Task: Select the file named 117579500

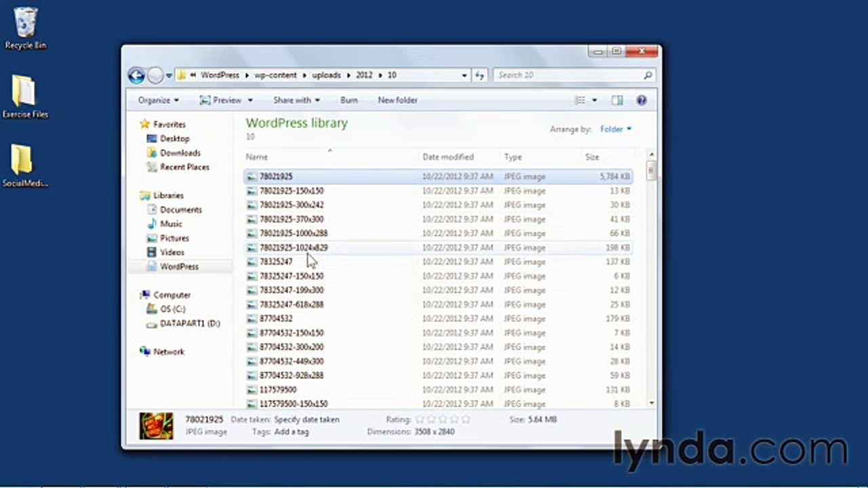Action: (x=438, y=390)
